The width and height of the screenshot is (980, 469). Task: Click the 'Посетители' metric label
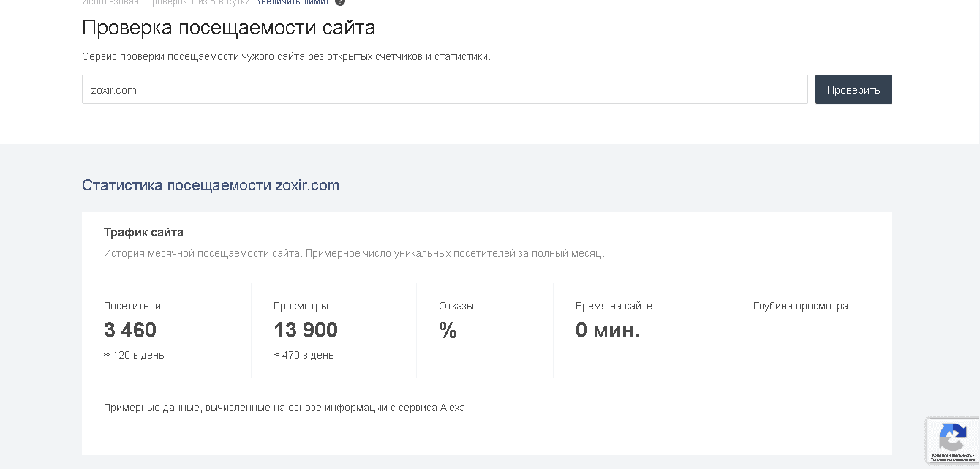[132, 306]
